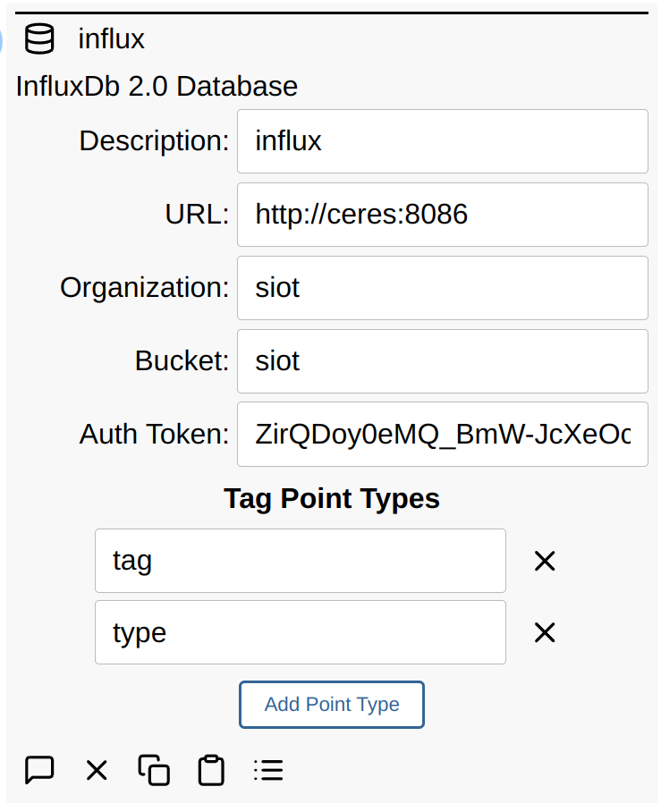
Task: Focus the Auth Token field
Action: click(x=442, y=435)
